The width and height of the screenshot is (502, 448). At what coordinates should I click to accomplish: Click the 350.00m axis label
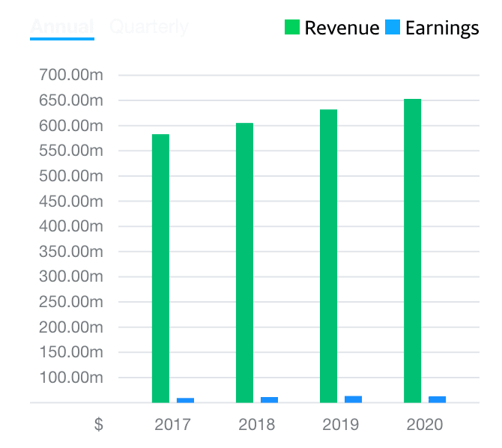(71, 252)
